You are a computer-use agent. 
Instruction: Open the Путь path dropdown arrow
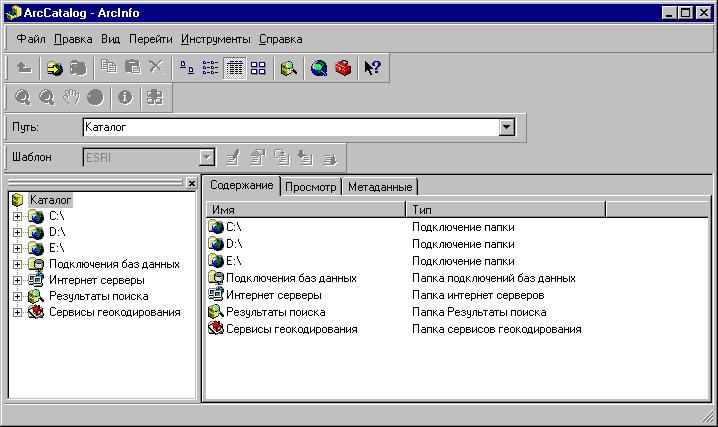(506, 128)
